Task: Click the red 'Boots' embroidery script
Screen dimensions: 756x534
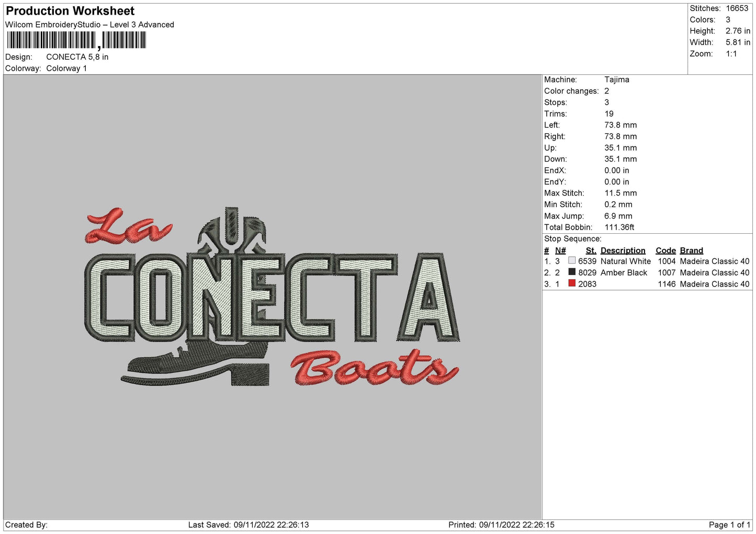Action: coord(375,367)
